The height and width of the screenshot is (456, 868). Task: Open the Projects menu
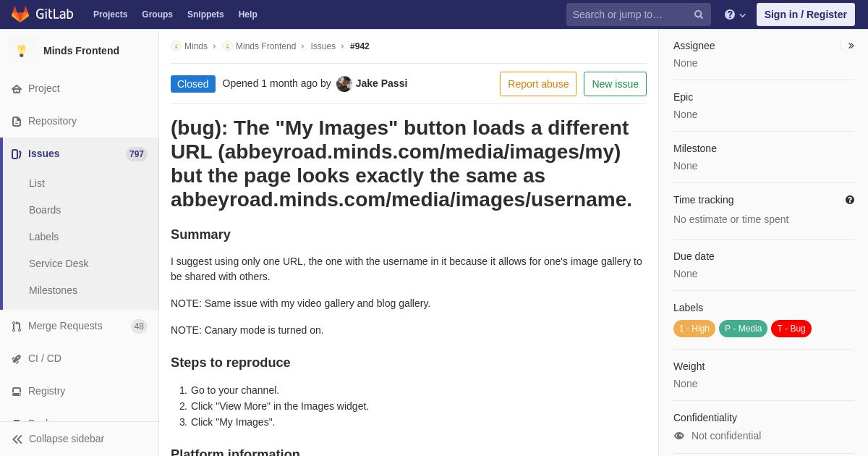coord(110,14)
